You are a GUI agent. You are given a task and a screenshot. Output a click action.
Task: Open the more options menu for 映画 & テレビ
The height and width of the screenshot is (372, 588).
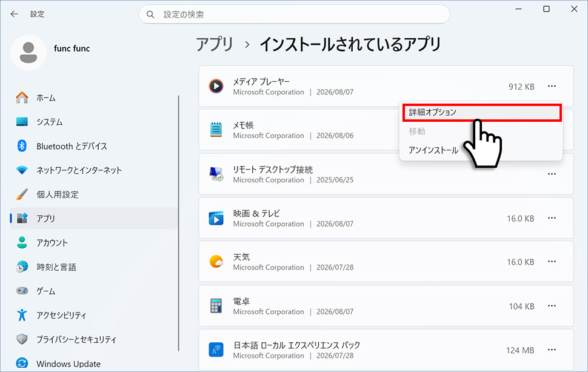pyautogui.click(x=552, y=218)
